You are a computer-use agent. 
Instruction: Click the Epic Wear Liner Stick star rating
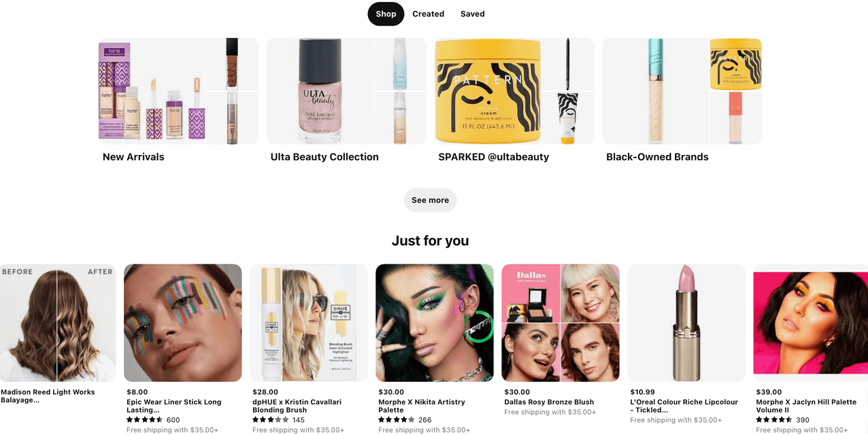pyautogui.click(x=145, y=420)
